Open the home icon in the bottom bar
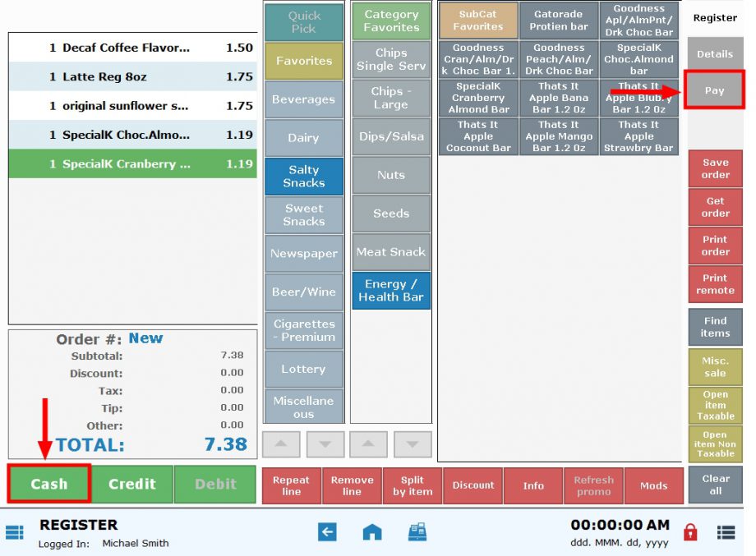 (371, 532)
